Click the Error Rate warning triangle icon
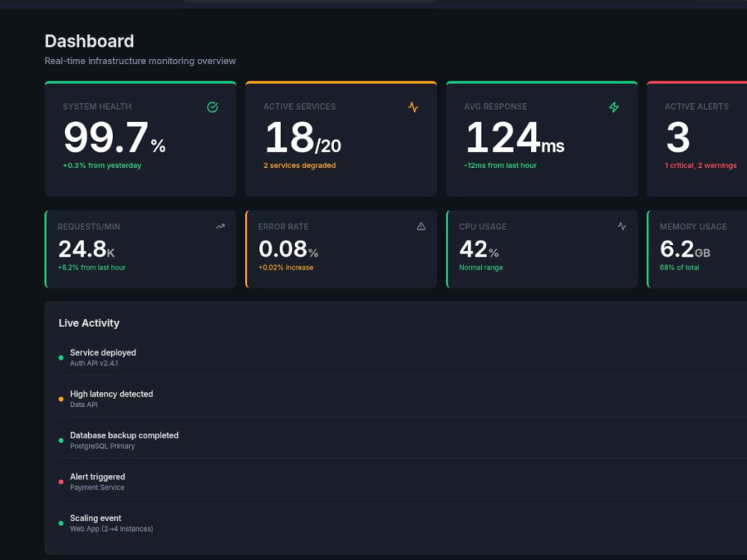 [421, 226]
